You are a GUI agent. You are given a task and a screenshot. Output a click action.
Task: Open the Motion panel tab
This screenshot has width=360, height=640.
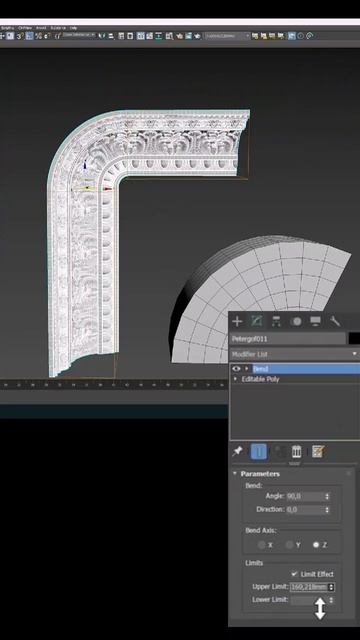coord(296,322)
